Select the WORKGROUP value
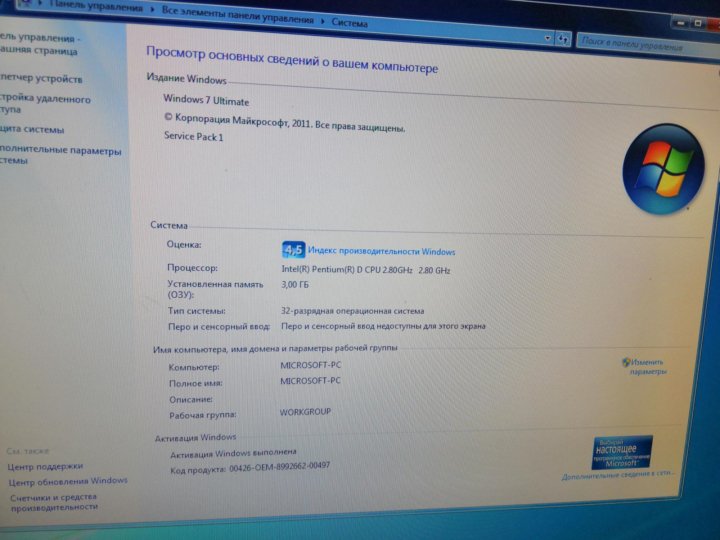720x540 pixels. tap(305, 412)
